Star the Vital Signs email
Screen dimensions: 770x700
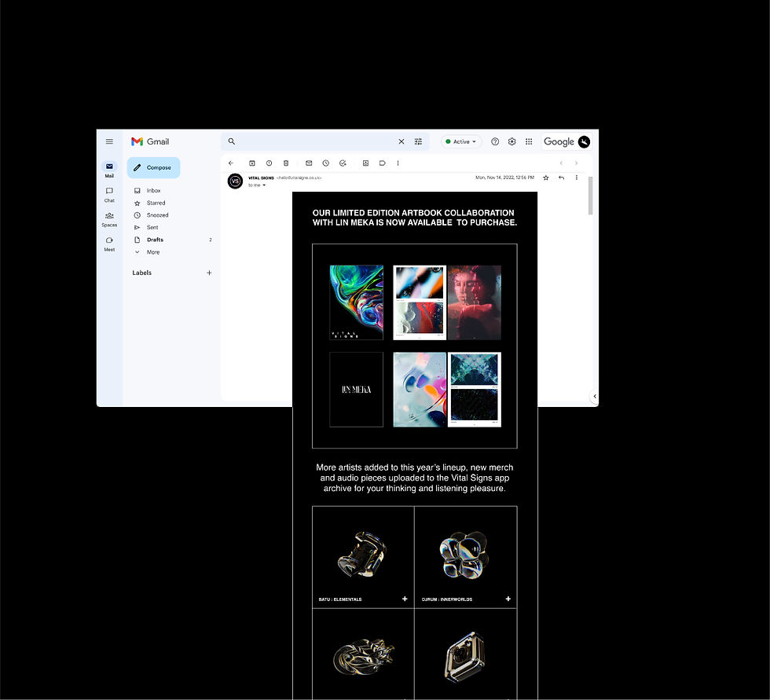coord(545,178)
